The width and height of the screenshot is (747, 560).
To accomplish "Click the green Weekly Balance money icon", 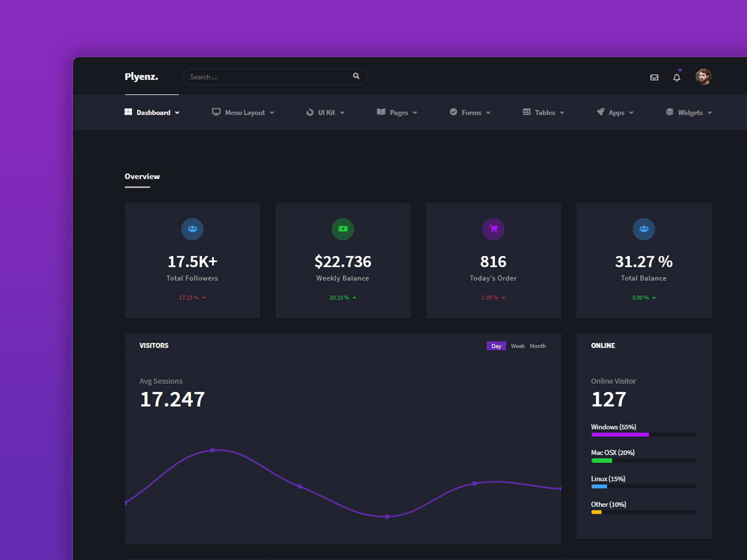I will (x=343, y=229).
